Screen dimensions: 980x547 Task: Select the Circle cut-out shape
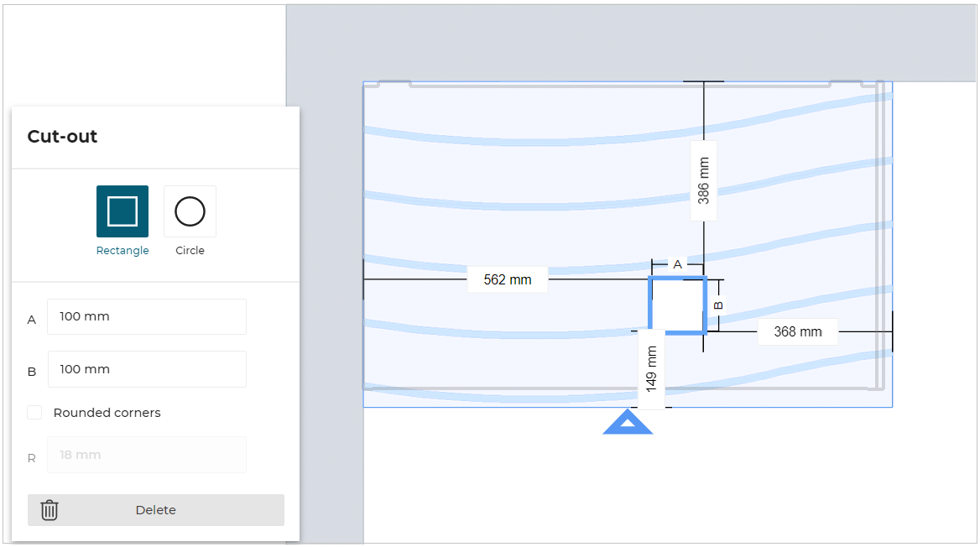pos(190,211)
